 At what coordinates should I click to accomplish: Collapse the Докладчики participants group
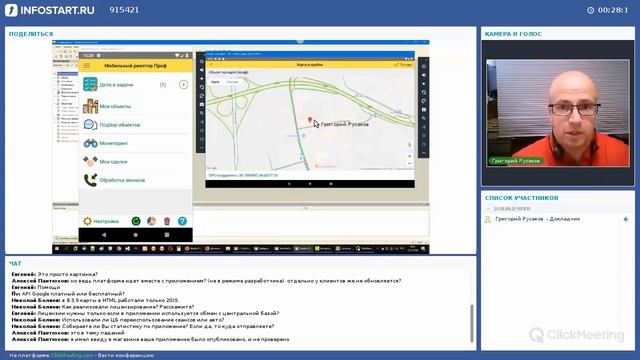488,209
